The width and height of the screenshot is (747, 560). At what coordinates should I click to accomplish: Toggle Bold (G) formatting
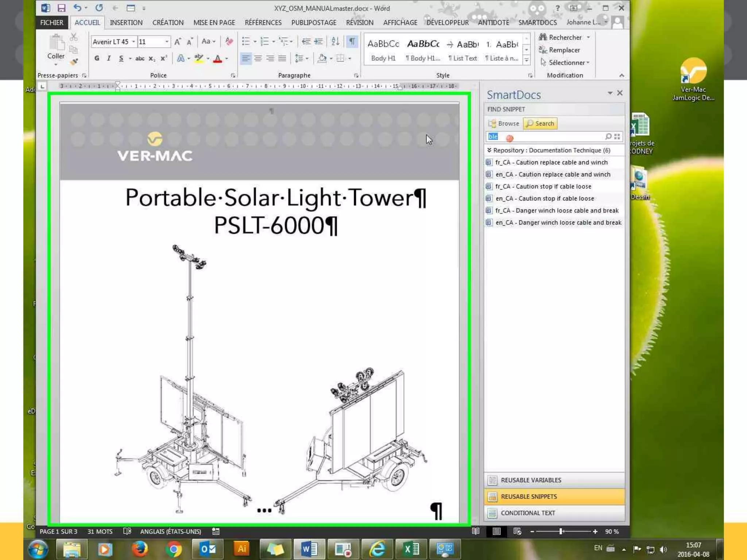click(x=97, y=58)
